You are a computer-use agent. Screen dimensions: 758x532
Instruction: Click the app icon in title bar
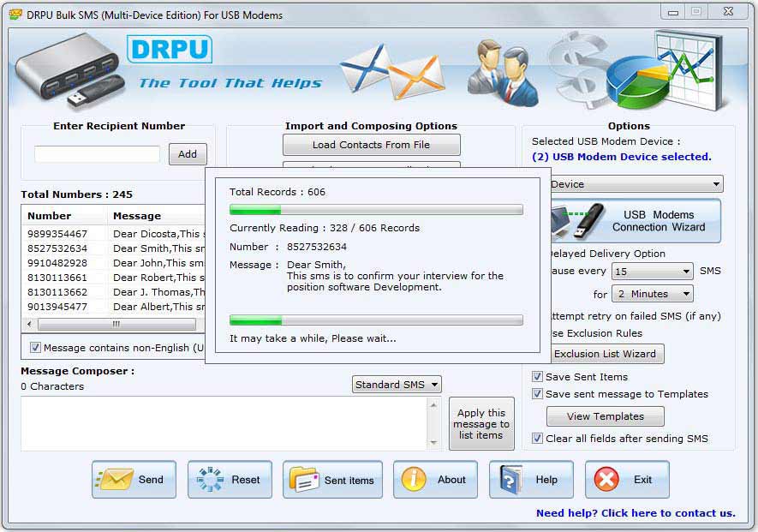coord(15,15)
